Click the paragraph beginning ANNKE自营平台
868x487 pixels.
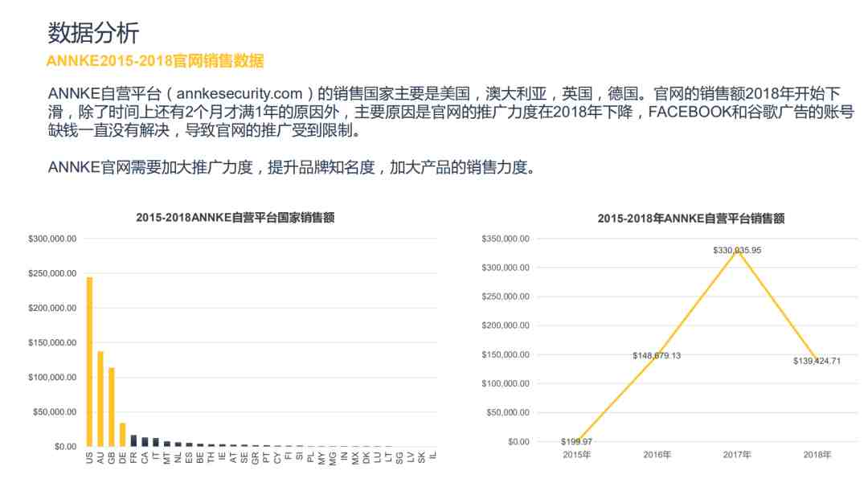[451, 112]
